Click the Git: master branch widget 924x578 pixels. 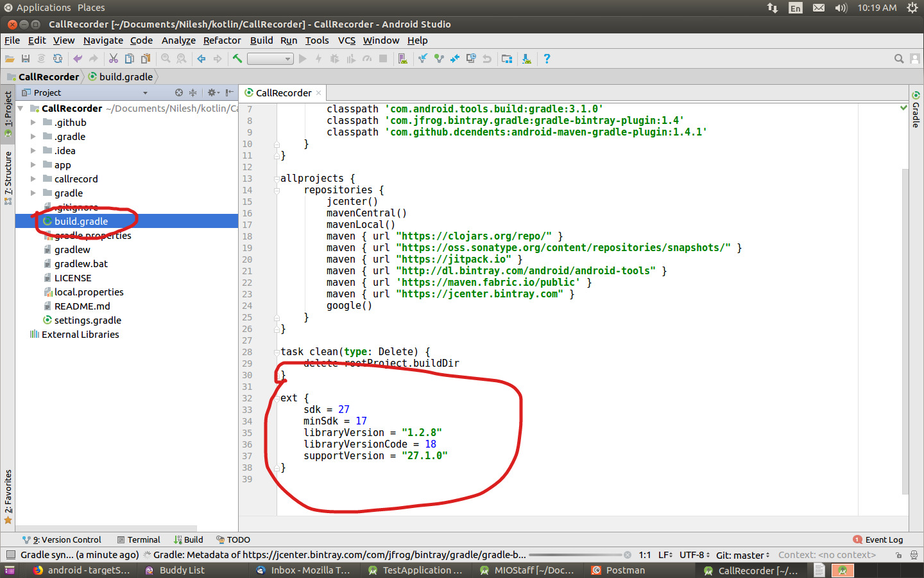coord(742,555)
